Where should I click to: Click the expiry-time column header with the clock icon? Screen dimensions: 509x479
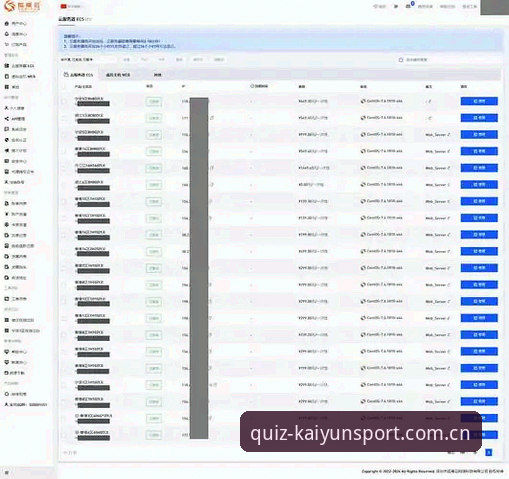[259, 86]
